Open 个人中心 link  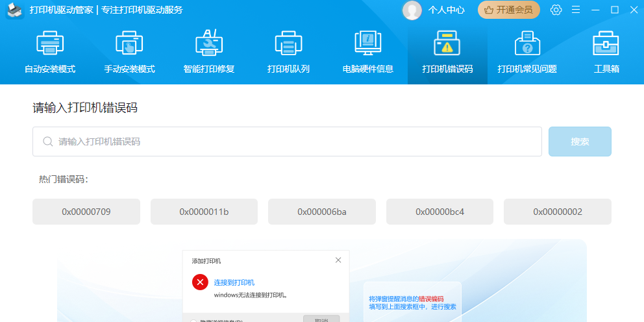click(x=447, y=10)
